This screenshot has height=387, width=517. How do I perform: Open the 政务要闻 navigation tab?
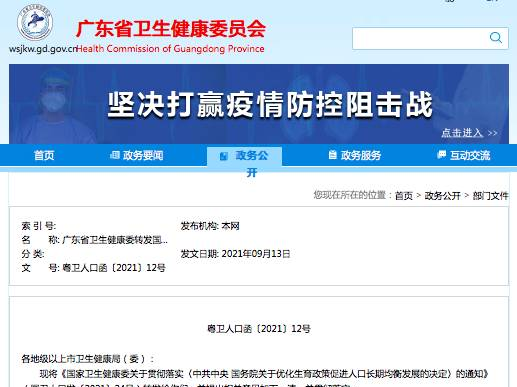point(137,155)
